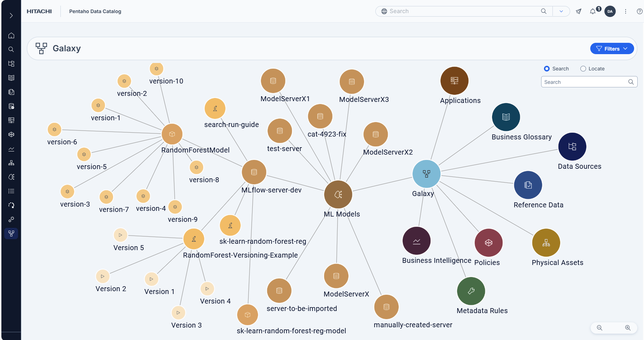
Task: Open the Home icon in sidebar
Action: tap(11, 35)
